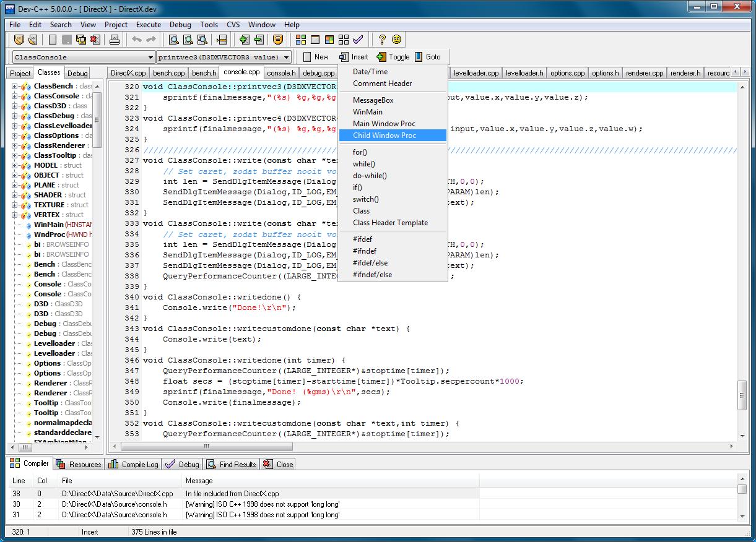Viewport: 756px width, 542px height.
Task: Expand the MODEL struct node in the tree
Action: point(14,165)
